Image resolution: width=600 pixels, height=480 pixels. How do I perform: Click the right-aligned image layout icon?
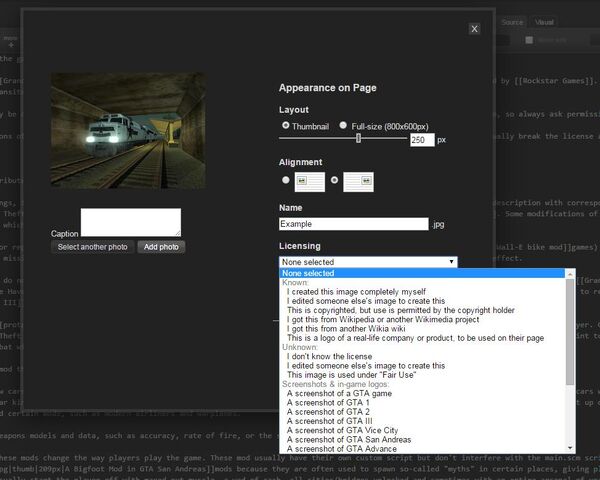coord(359,182)
